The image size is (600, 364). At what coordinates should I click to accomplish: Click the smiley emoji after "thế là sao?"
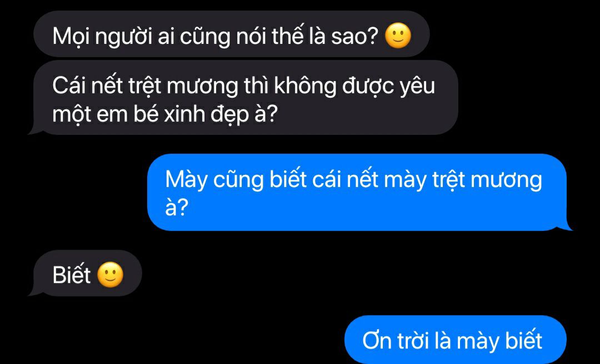coord(398,36)
